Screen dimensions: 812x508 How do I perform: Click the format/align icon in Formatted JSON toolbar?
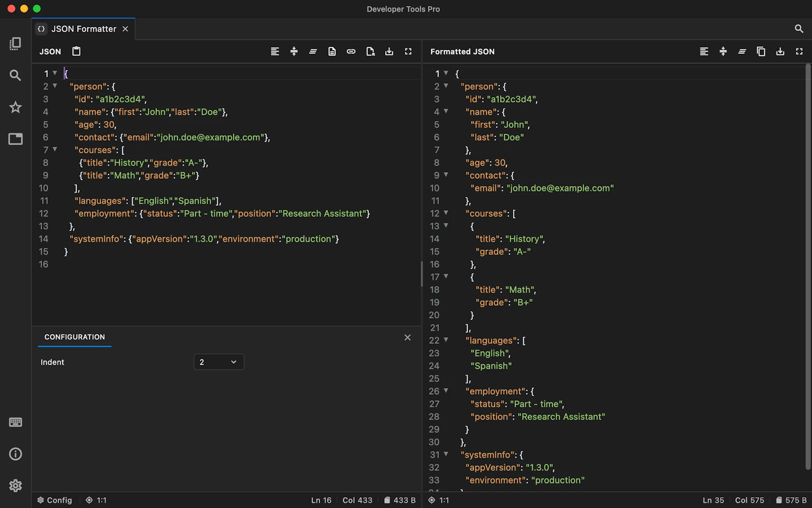point(704,51)
